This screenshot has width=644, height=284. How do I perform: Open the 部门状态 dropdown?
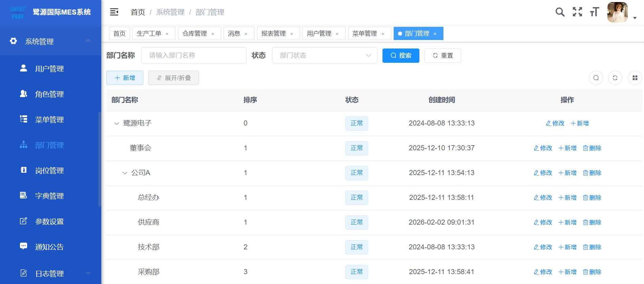[324, 56]
